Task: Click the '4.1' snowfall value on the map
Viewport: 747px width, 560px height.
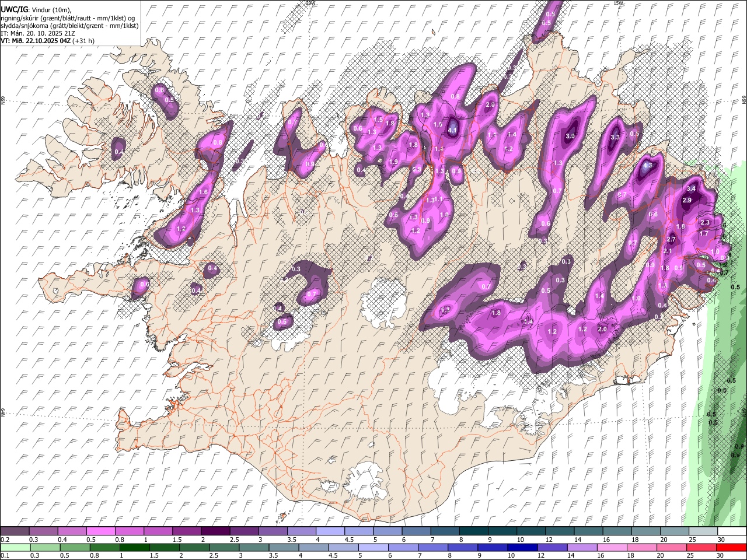Action: coord(452,131)
